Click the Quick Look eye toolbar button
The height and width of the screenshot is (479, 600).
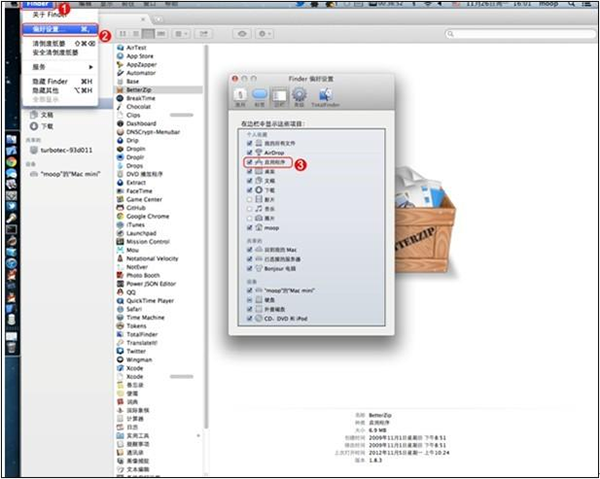pyautogui.click(x=243, y=33)
